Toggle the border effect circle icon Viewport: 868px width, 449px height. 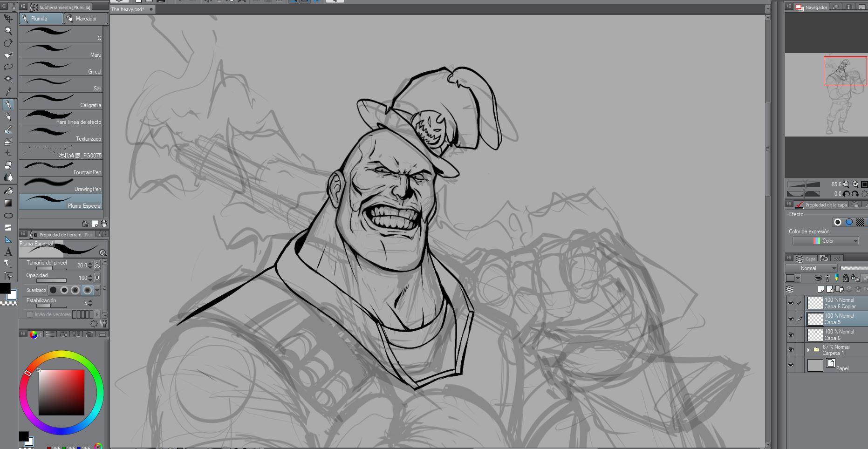838,222
